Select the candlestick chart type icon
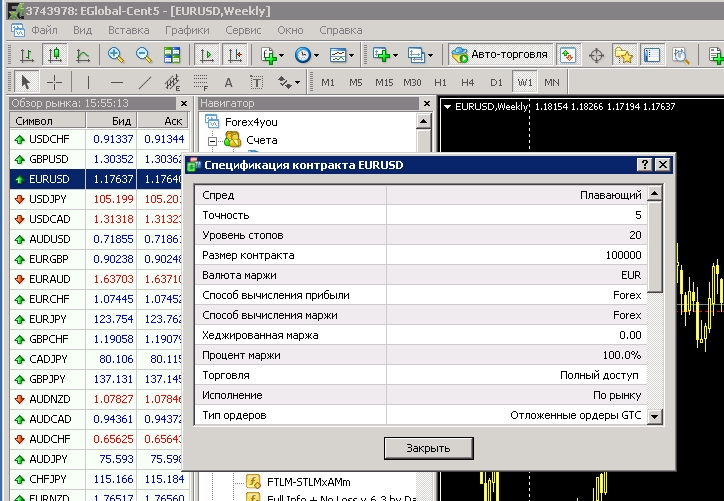Screen dimensions: 724x501 54,55
